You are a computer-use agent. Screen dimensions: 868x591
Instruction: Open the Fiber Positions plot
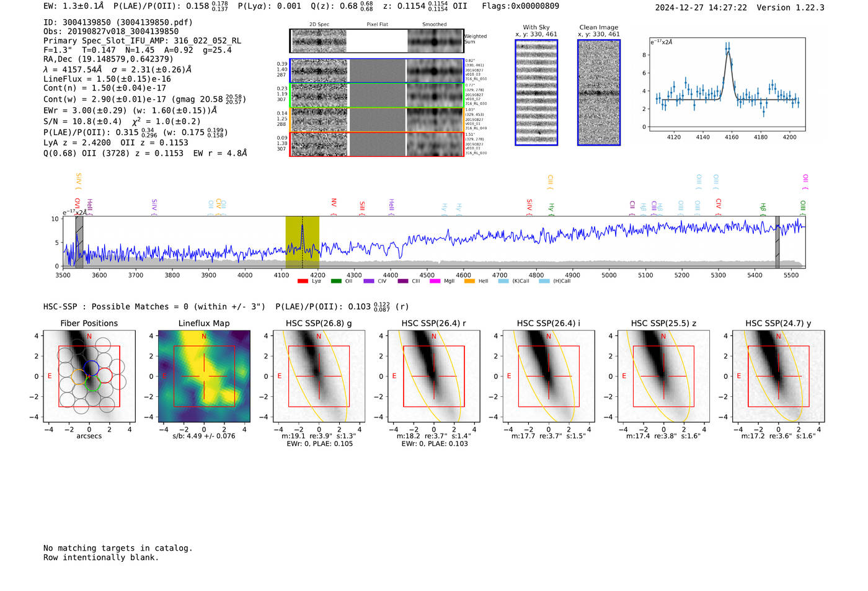pos(89,376)
